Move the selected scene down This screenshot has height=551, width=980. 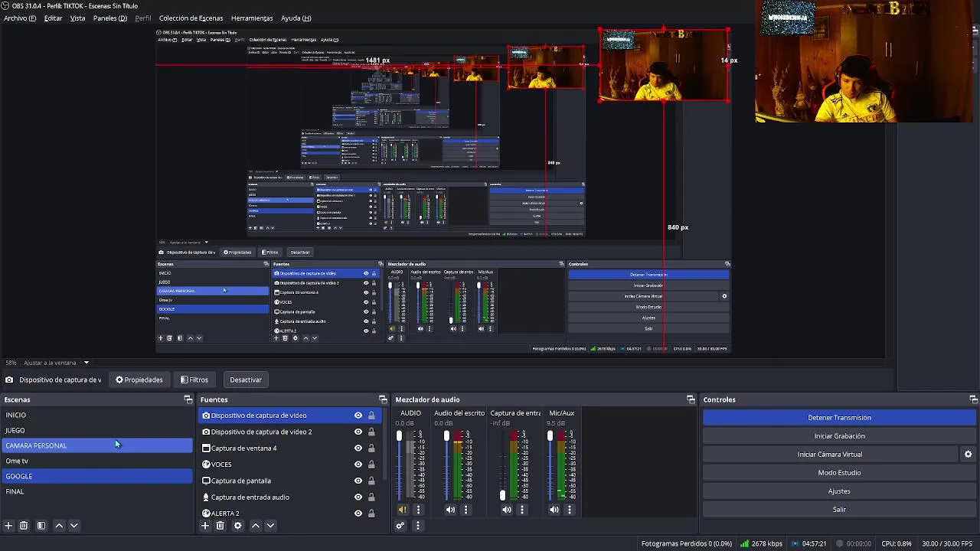pyautogui.click(x=74, y=526)
